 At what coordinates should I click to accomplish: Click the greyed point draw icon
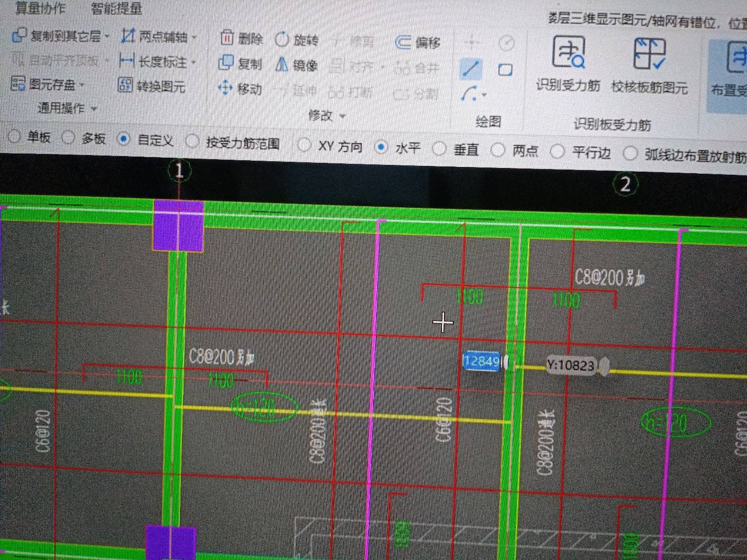(473, 43)
